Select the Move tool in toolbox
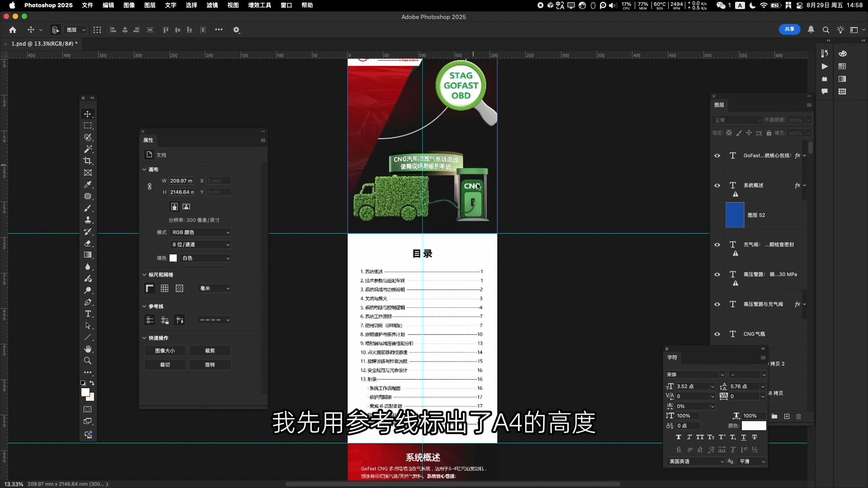 point(88,114)
